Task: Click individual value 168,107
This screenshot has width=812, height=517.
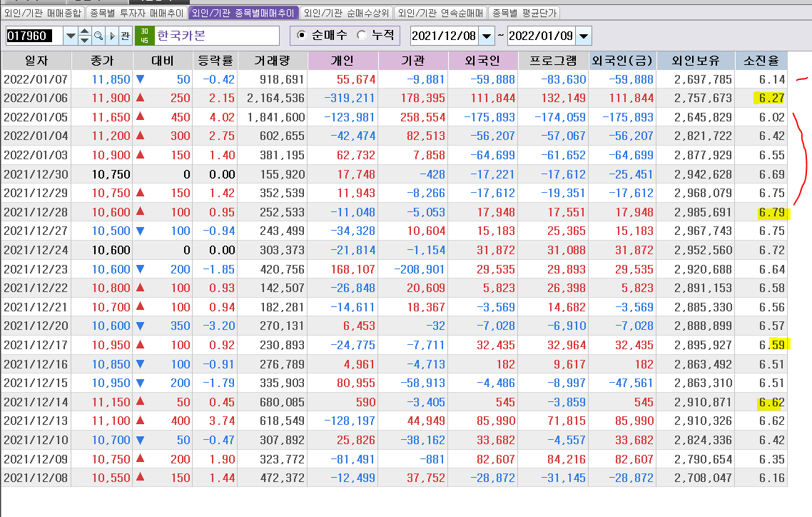Action: click(352, 269)
